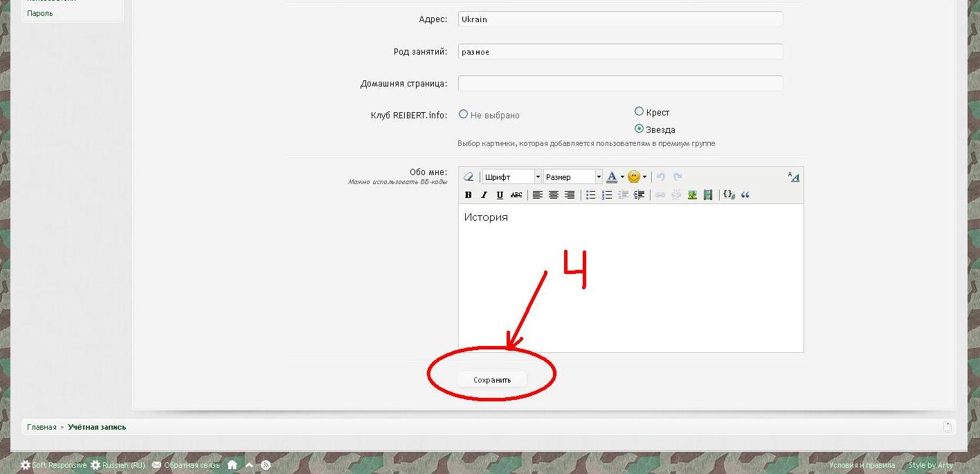
Task: Align text right
Action: [570, 195]
